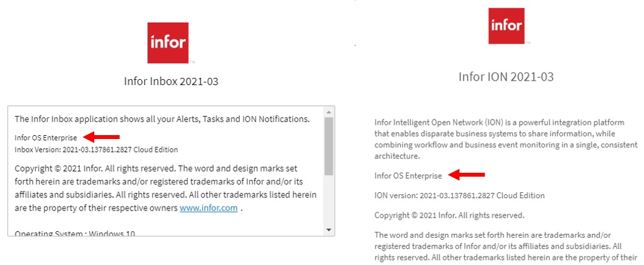
Task: Click the empty scrollbar track below the thumb
Action: [x=329, y=201]
